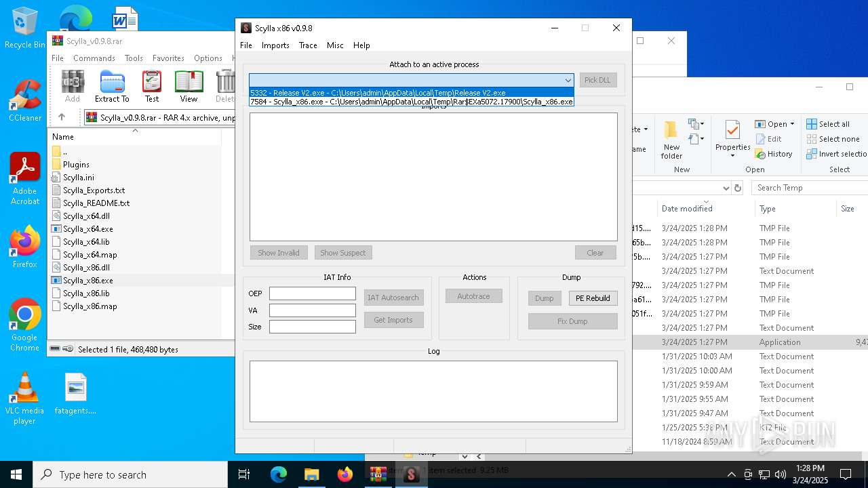Image resolution: width=868 pixels, height=488 pixels.
Task: Open Scylla Misc menu
Action: [335, 45]
